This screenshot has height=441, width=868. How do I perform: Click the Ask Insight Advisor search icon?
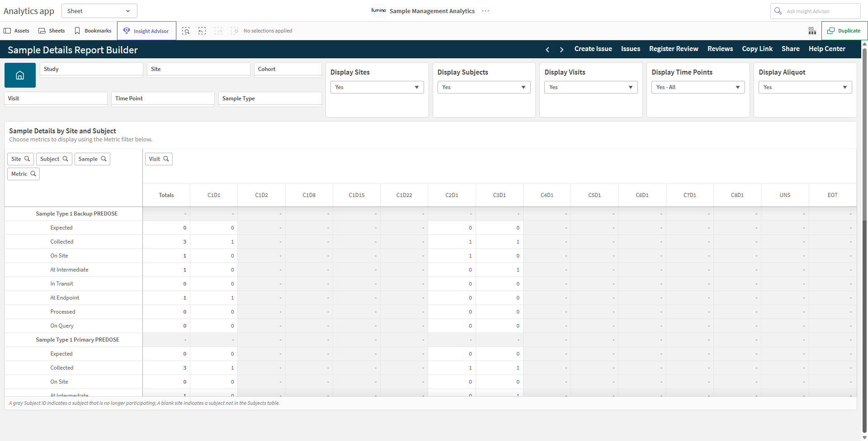coord(778,11)
